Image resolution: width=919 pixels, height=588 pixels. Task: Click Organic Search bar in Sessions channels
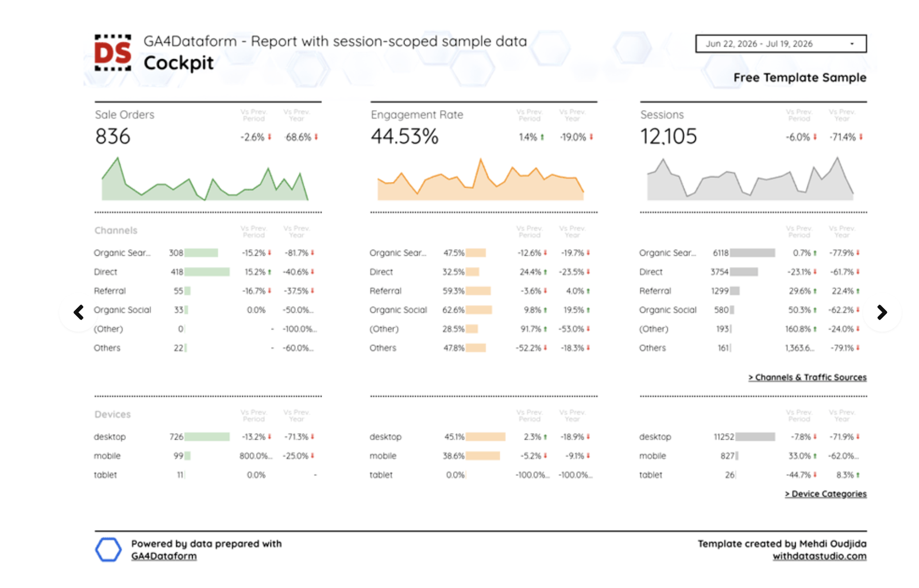pyautogui.click(x=752, y=253)
